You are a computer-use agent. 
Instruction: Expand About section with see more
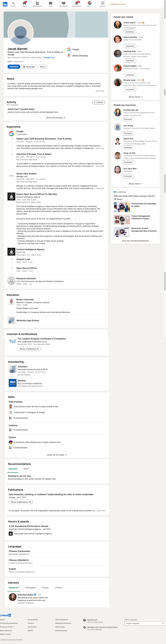tap(99, 91)
